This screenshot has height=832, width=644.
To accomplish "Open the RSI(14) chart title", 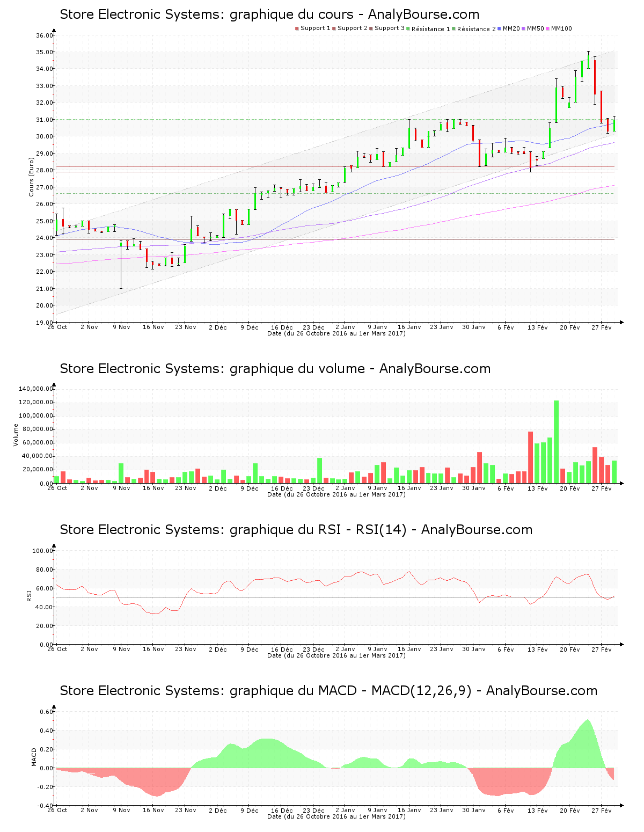I will [x=296, y=530].
